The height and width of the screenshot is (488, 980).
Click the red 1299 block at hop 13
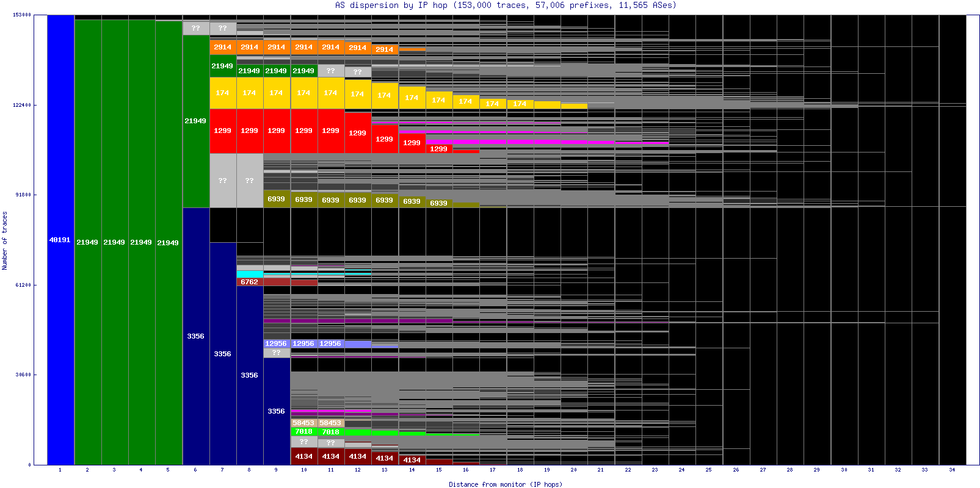385,139
